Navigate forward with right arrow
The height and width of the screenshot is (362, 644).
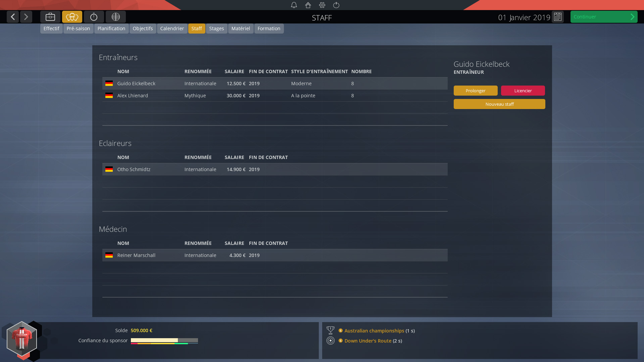(x=26, y=17)
